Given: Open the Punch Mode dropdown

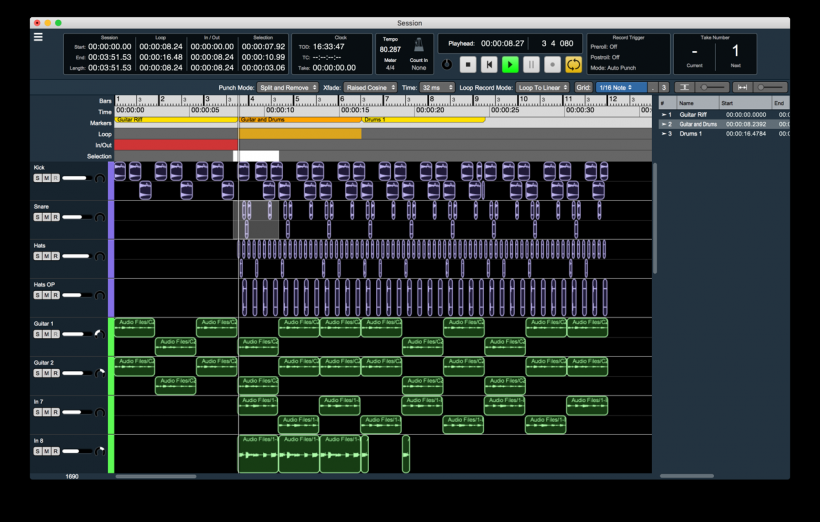Looking at the screenshot, I should [287, 88].
